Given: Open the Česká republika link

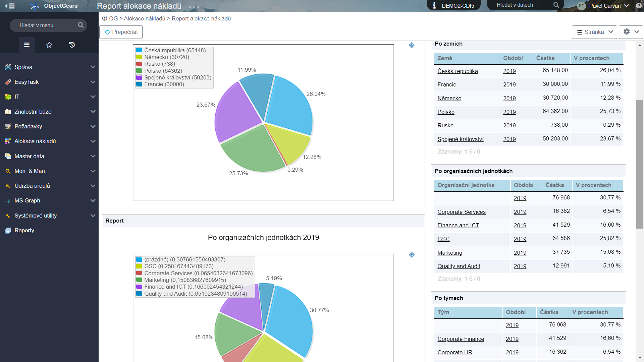Looking at the screenshot, I should 458,71.
